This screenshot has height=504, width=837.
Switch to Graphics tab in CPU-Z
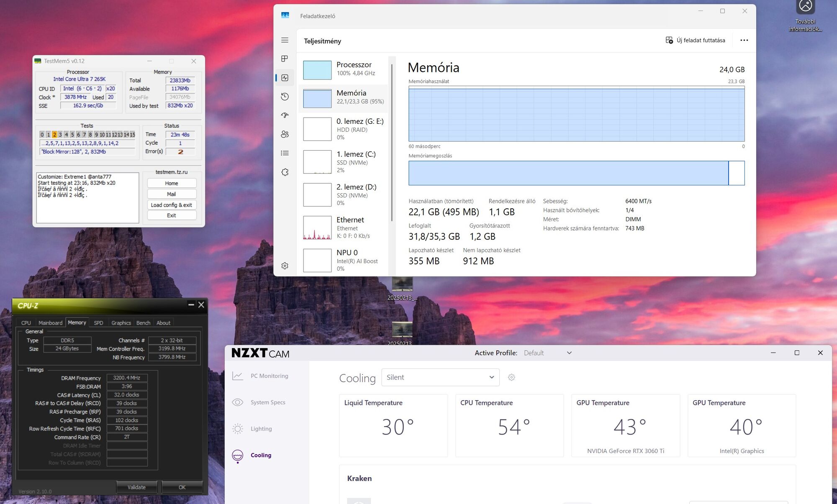click(x=121, y=323)
